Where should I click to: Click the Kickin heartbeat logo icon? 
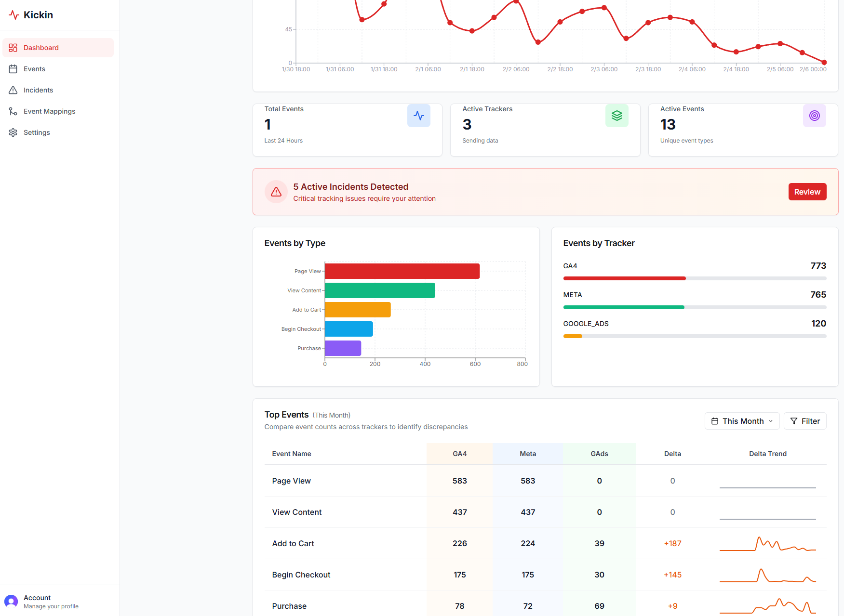coord(13,14)
